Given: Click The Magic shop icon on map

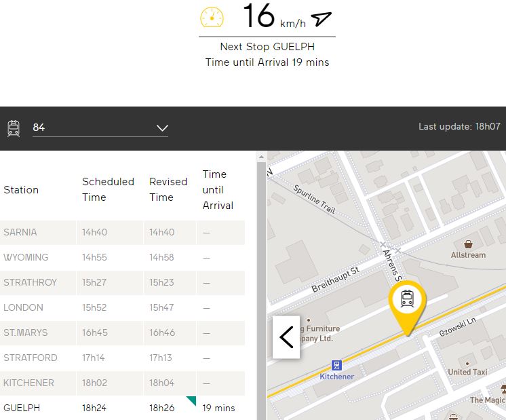Looking at the screenshot, I should (503, 389).
